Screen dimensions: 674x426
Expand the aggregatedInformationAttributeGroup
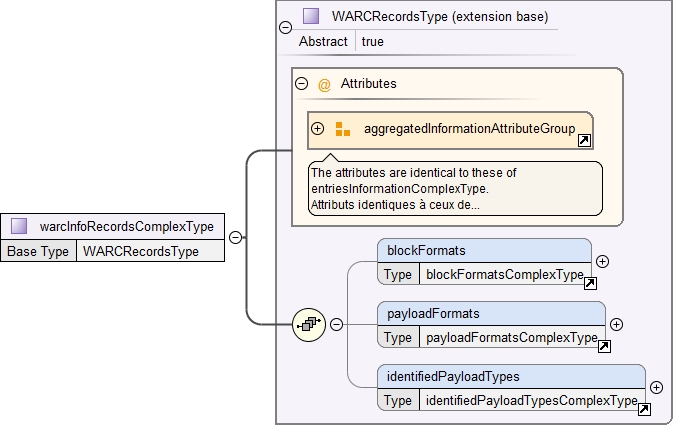[x=317, y=128]
